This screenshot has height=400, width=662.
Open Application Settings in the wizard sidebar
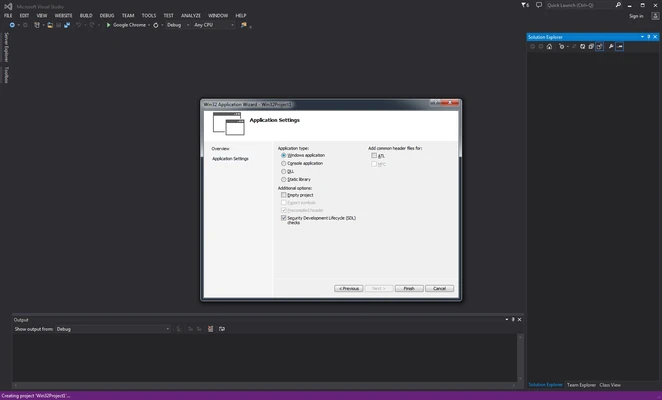click(230, 159)
